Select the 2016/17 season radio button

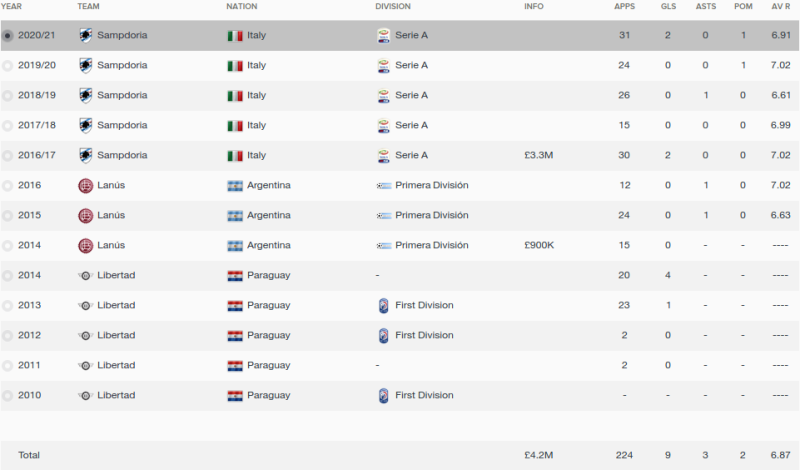pos(8,156)
